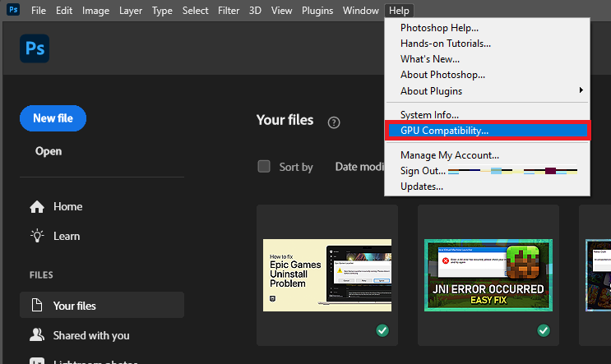Click Updates in the Help menu
The image size is (611, 364).
point(422,187)
